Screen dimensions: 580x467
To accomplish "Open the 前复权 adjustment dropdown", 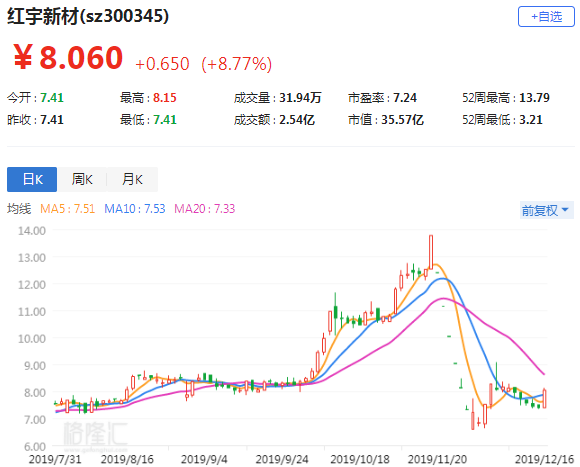I will tap(546, 210).
